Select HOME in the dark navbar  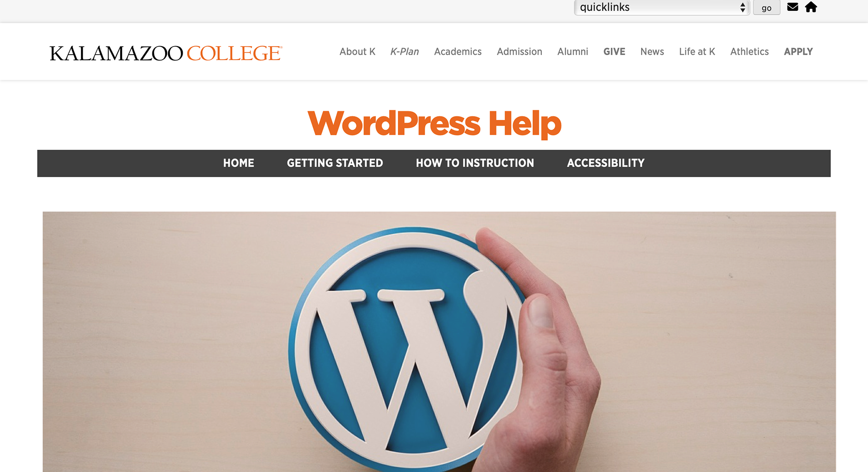pyautogui.click(x=239, y=163)
